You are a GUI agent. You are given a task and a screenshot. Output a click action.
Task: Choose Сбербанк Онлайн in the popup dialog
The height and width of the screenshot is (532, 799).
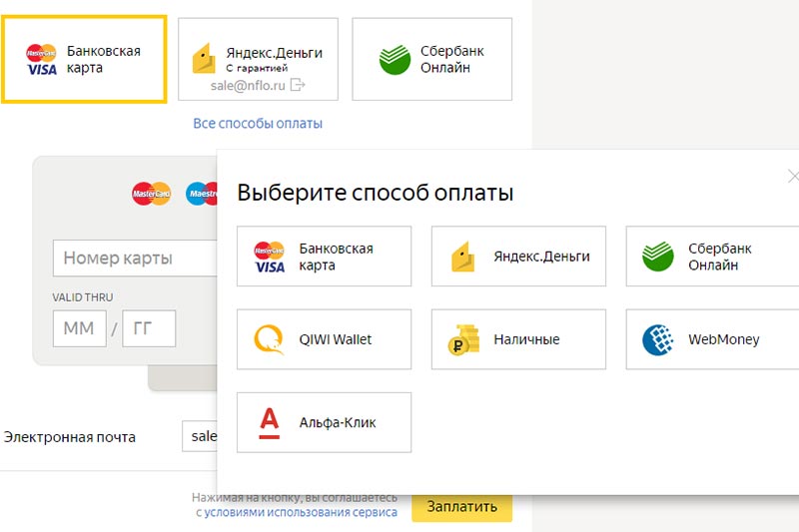pyautogui.click(x=712, y=257)
